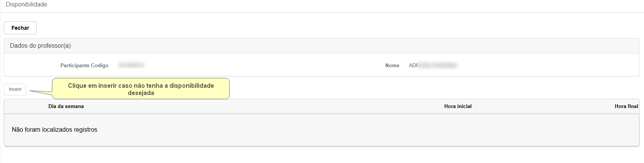Click the Participante Codigo label
The image size is (644, 163).
click(x=84, y=66)
